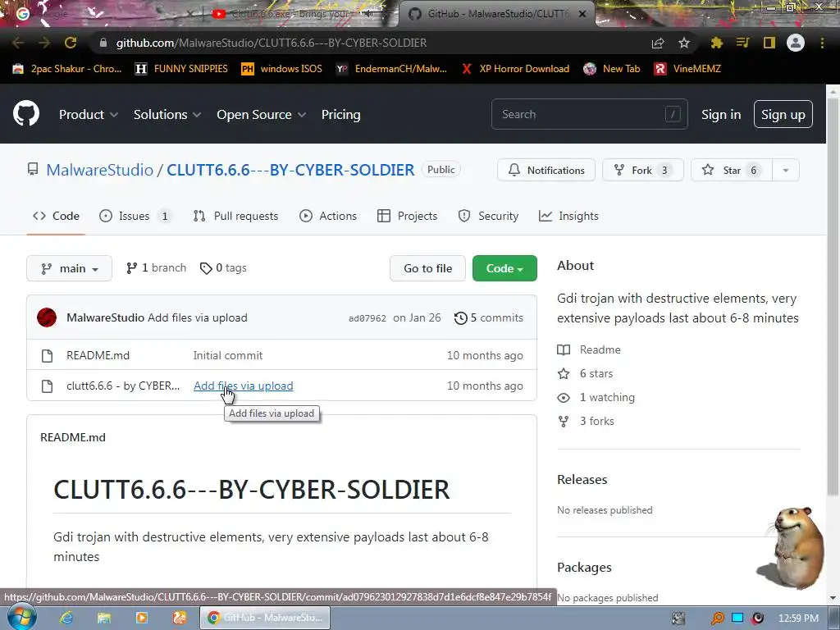Open the Initial commit message link
Screen dimensions: 840x630
228,356
